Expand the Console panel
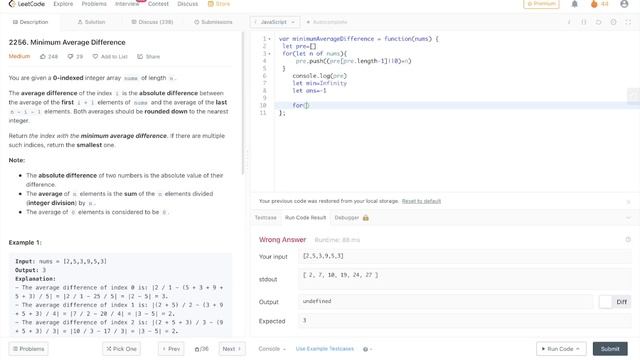Screen dimensions: 640x360 pos(272,349)
